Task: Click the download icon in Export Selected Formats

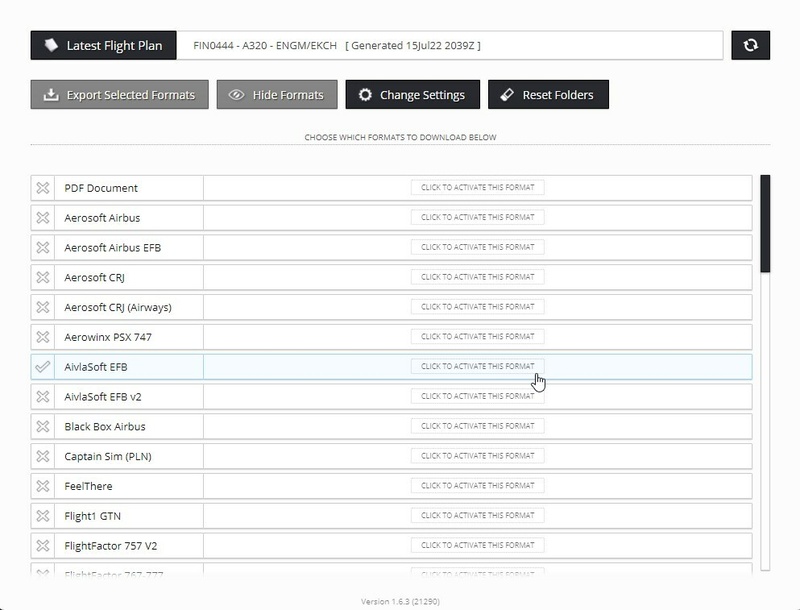Action: (x=51, y=95)
